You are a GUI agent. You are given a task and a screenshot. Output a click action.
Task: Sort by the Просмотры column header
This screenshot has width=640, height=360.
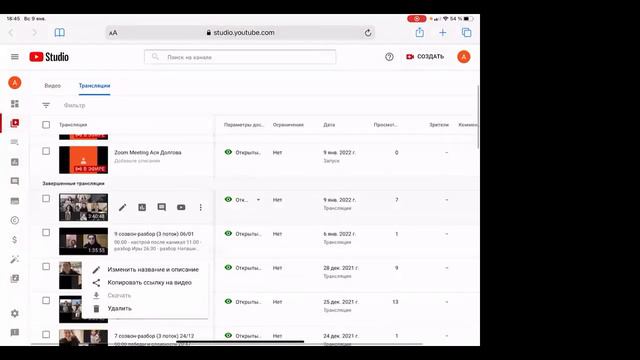pyautogui.click(x=385, y=125)
